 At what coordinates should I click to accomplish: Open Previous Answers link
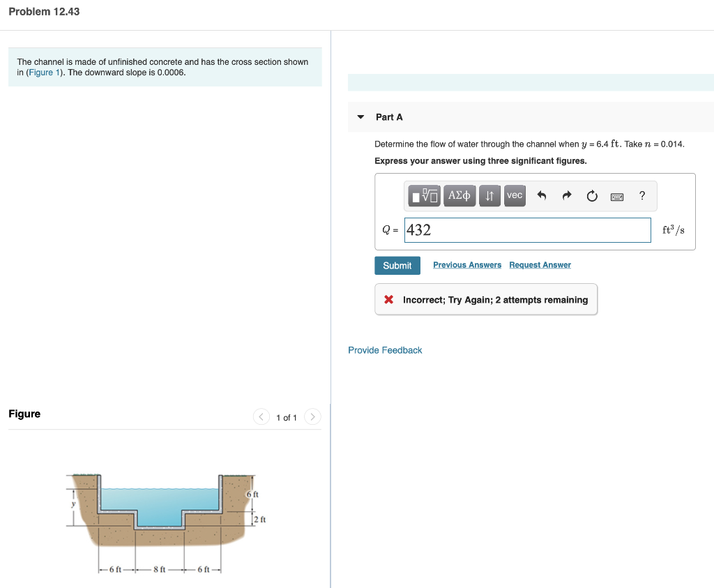tap(466, 265)
